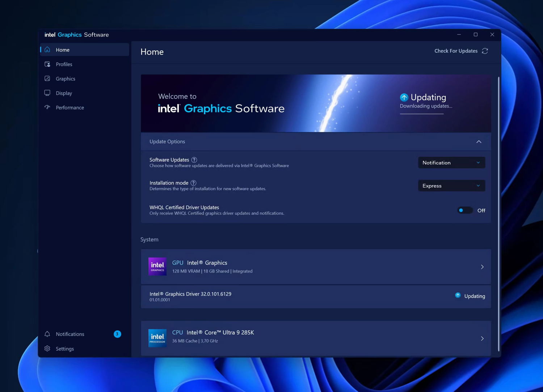Click the Display monitor icon
Viewport: 543px width, 392px height.
click(x=47, y=93)
